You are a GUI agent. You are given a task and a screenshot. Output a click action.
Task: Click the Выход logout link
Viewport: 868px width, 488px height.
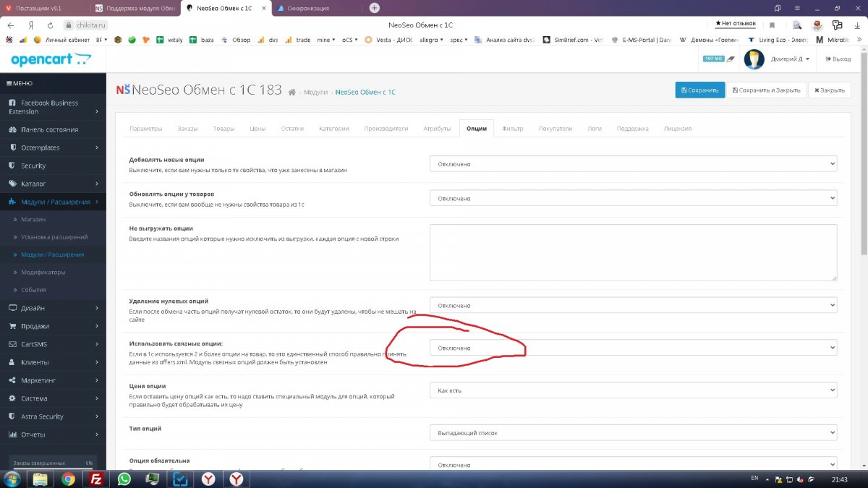tap(838, 59)
